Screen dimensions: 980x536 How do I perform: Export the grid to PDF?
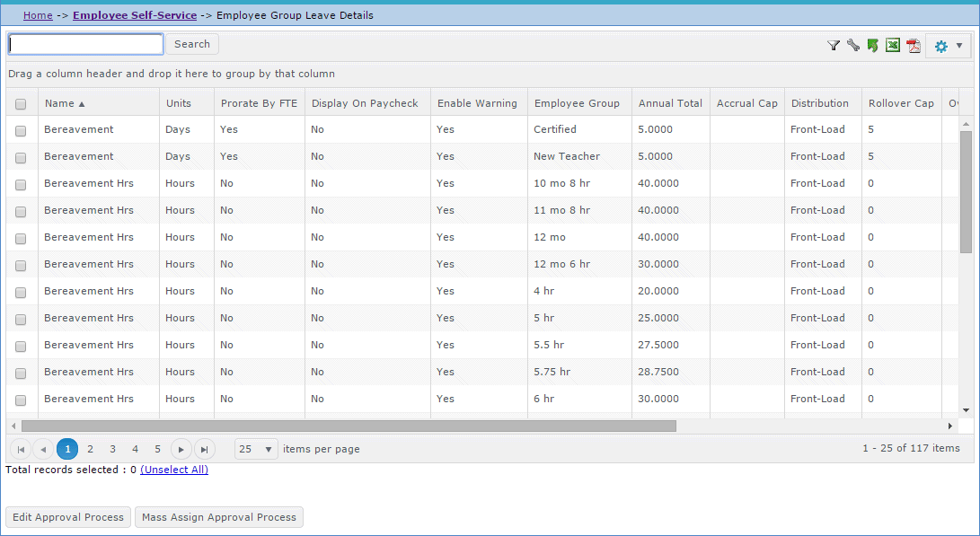tap(914, 46)
